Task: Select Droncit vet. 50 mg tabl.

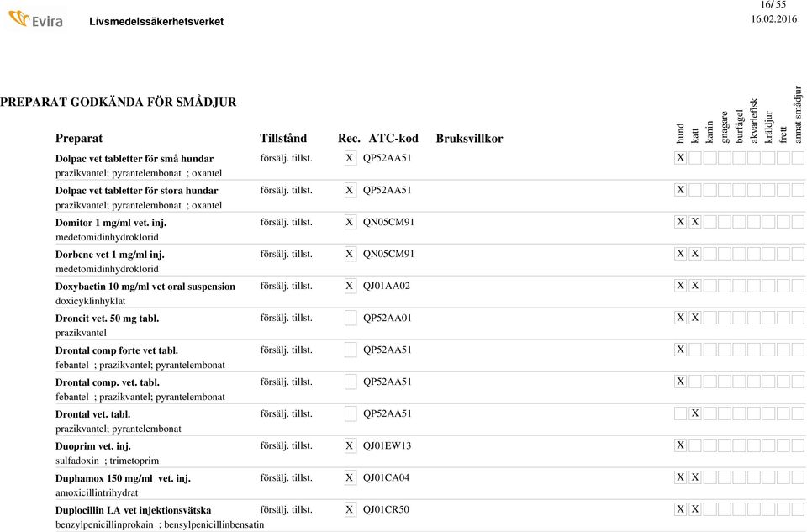Action: (107, 319)
